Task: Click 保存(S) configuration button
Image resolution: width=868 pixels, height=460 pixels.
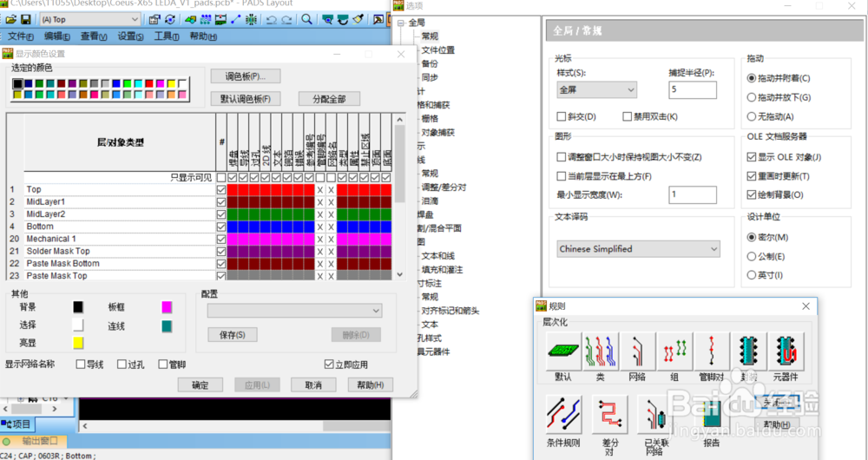Action: point(232,335)
